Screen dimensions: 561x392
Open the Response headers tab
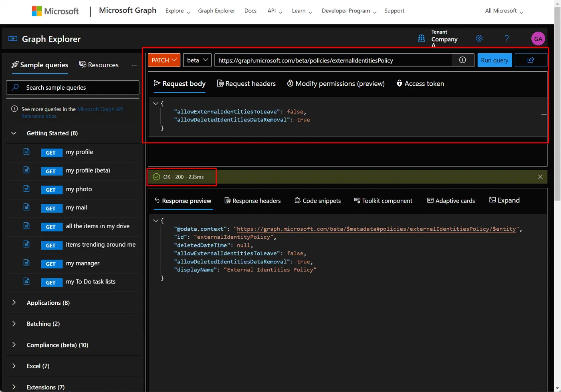[252, 201]
